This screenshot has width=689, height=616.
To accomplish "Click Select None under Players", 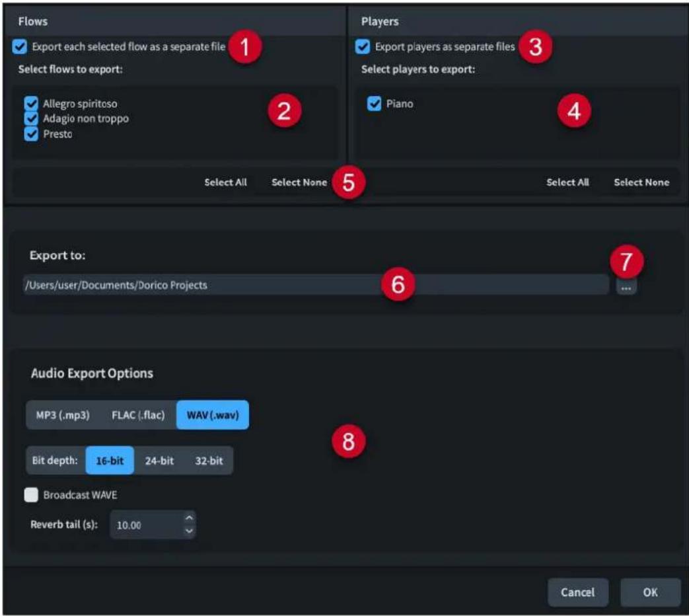I will click(641, 182).
